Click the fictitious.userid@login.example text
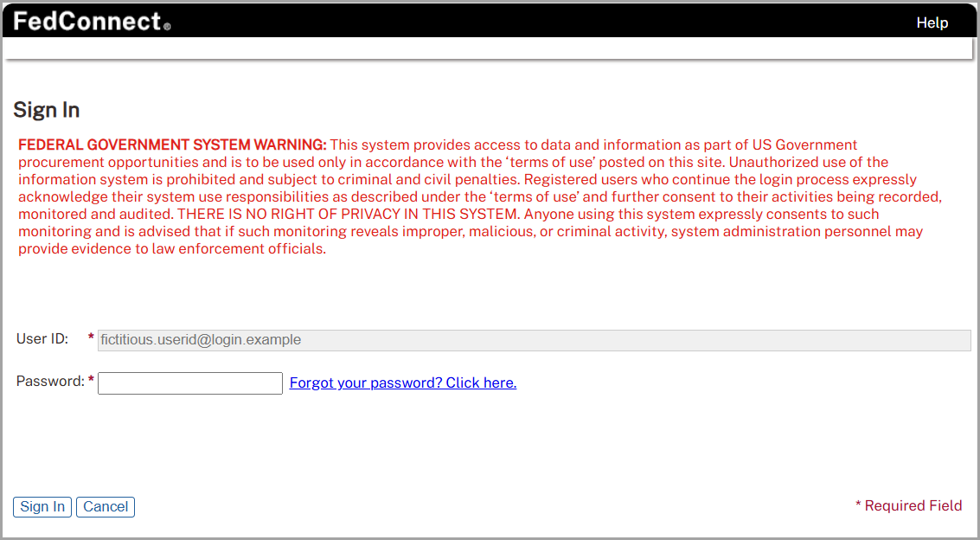Viewport: 980px width, 540px height. click(x=199, y=339)
